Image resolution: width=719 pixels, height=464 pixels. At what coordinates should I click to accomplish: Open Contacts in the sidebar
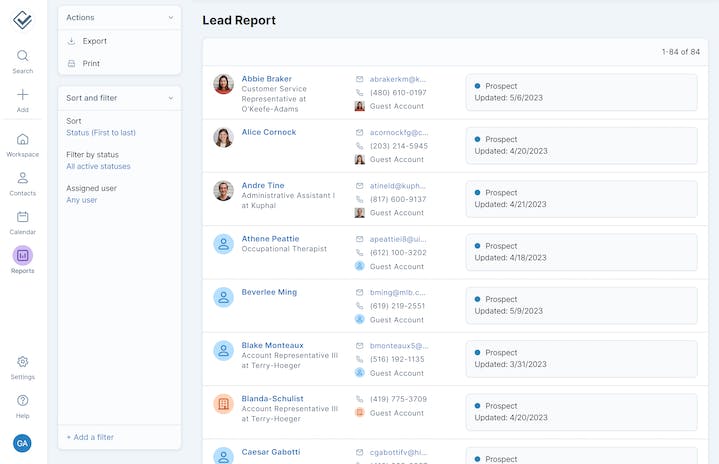point(22,184)
